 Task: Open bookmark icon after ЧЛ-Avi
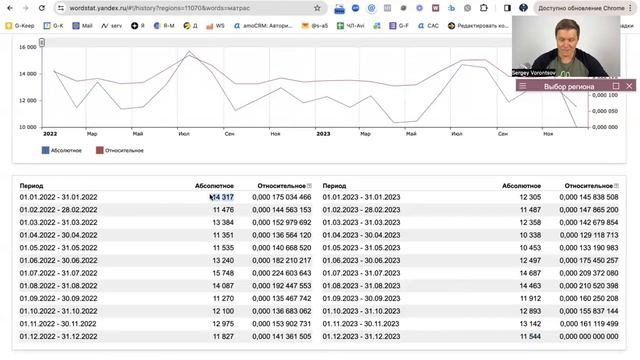pyautogui.click(x=377, y=26)
